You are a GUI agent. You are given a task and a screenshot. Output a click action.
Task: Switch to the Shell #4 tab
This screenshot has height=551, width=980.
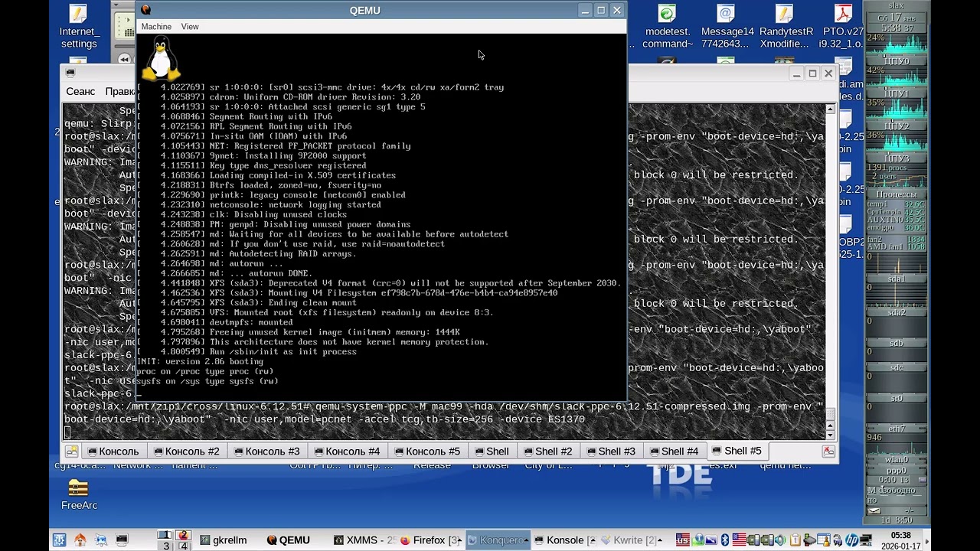(x=673, y=452)
